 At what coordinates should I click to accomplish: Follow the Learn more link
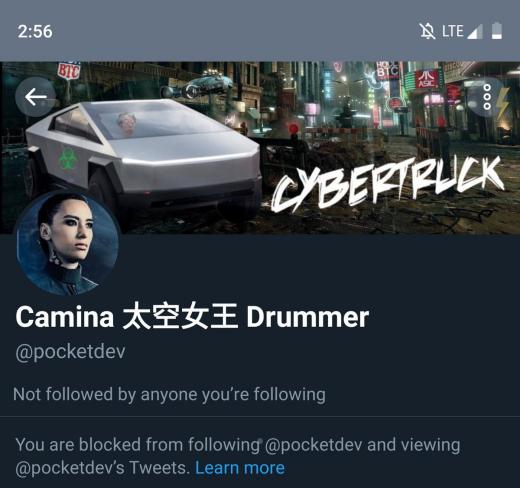coord(240,468)
